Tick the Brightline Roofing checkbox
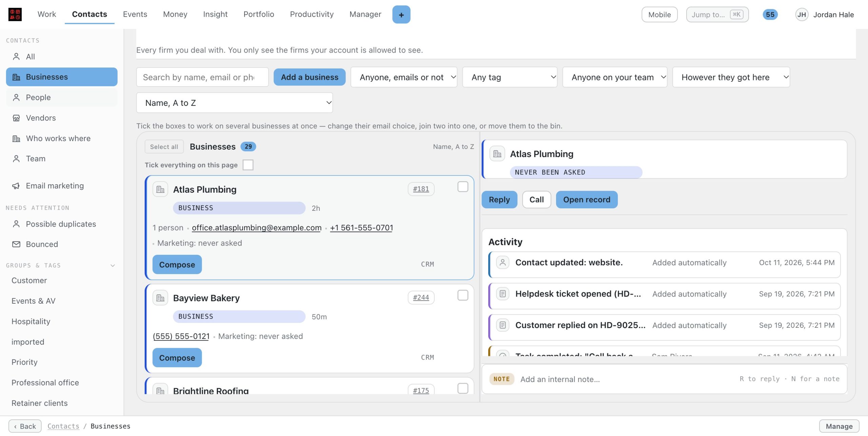This screenshot has height=436, width=868. coord(463,388)
